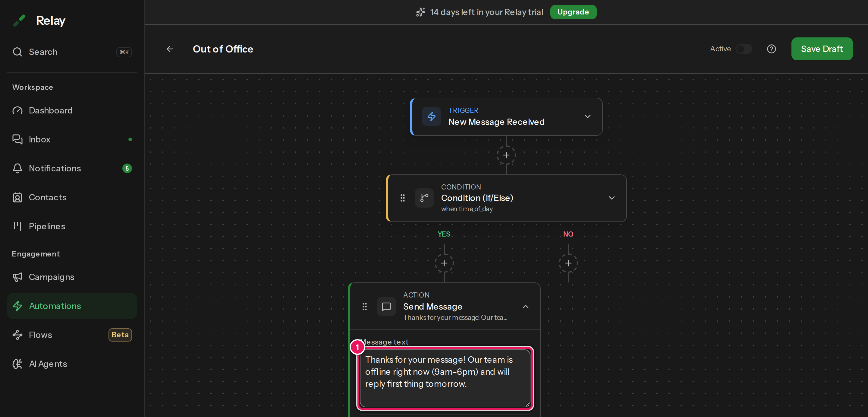Click the Campaigns megaphone icon
The height and width of the screenshot is (417, 868).
click(17, 277)
